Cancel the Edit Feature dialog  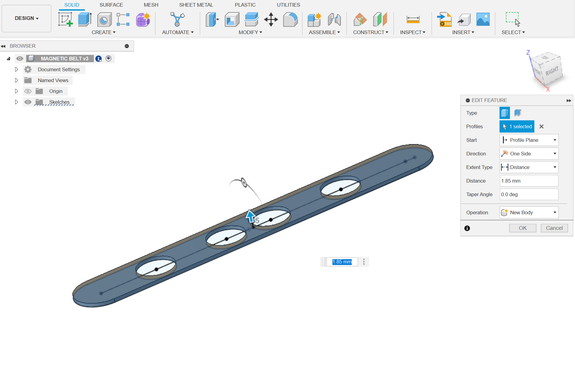[x=554, y=228]
